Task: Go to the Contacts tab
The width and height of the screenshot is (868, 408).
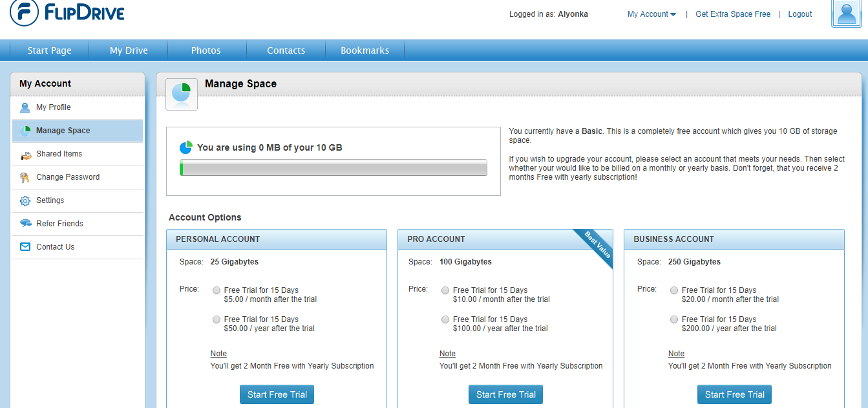Action: coord(286,50)
